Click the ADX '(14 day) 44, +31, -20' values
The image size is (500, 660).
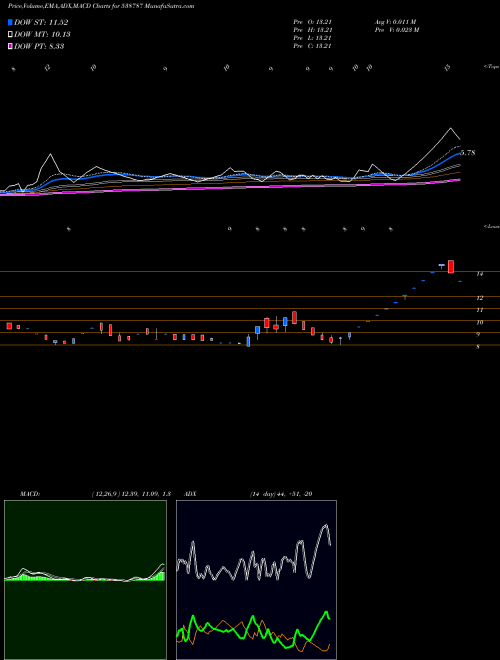click(280, 494)
